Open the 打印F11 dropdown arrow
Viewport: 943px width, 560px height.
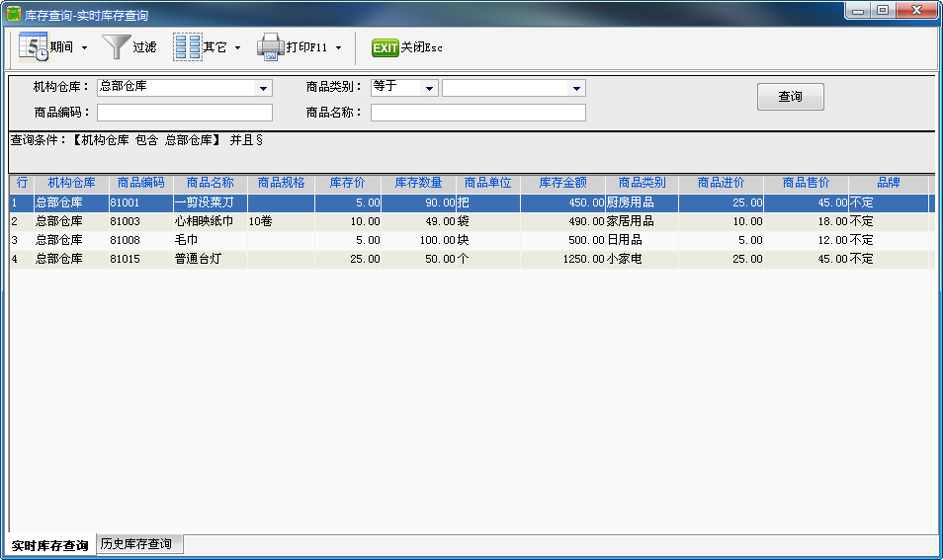338,47
